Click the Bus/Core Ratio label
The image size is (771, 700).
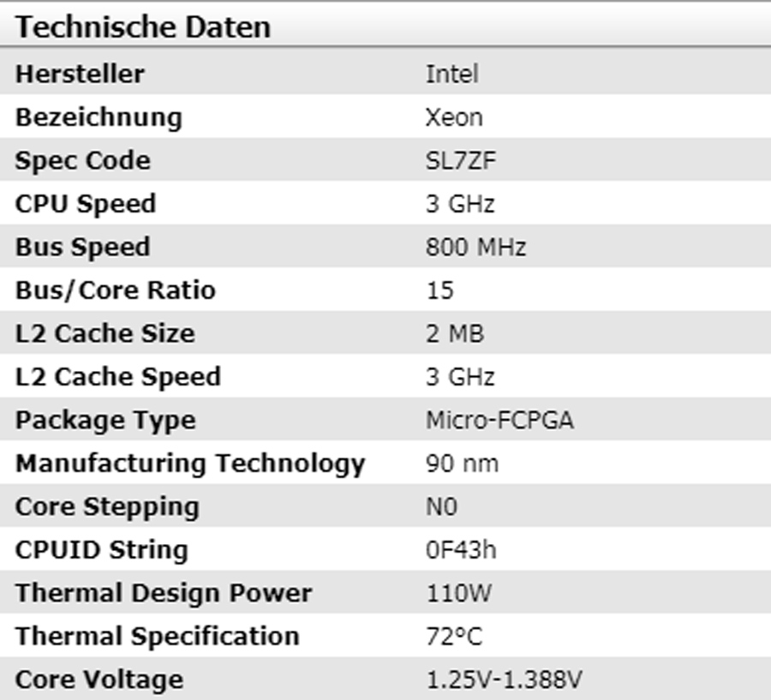pos(116,290)
